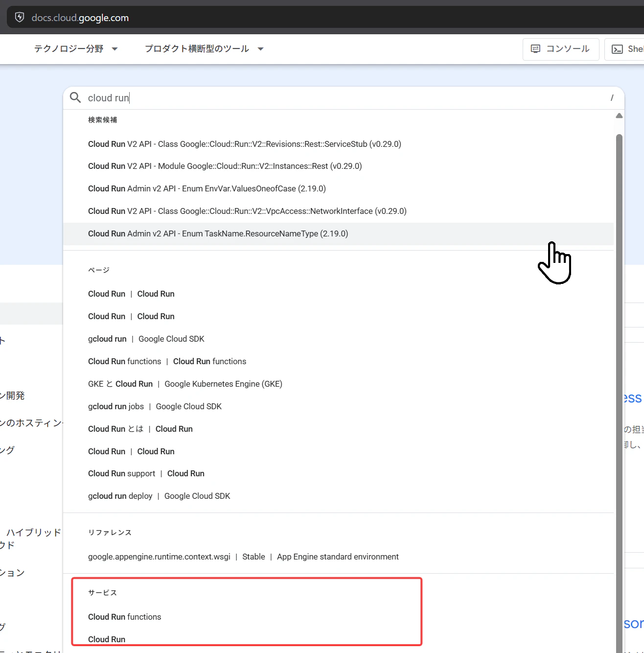
Task: Open the Cloud Shell terminal button
Action: point(625,49)
